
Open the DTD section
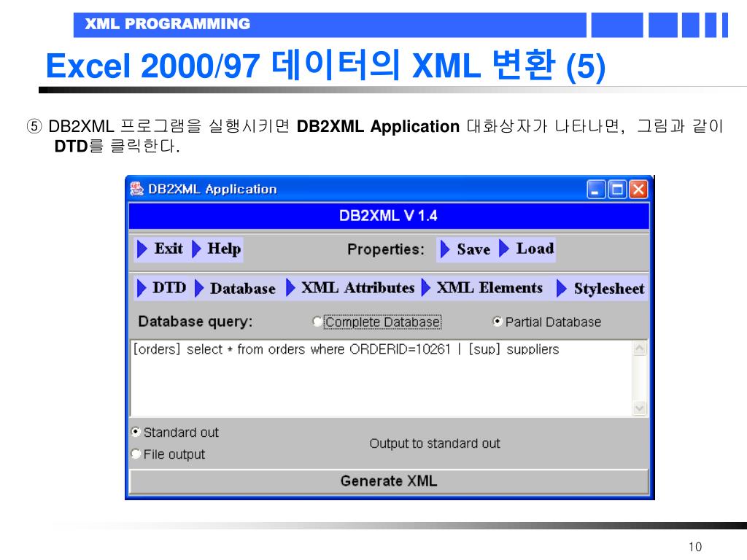[x=162, y=288]
